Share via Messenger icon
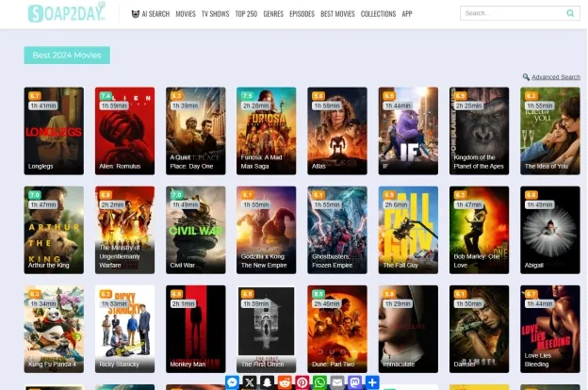The width and height of the screenshot is (588, 390). [232, 382]
